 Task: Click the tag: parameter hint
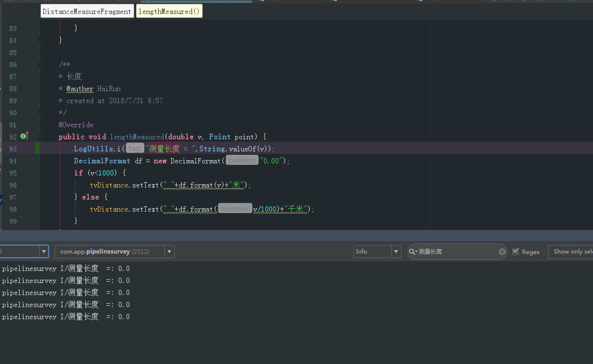click(135, 149)
